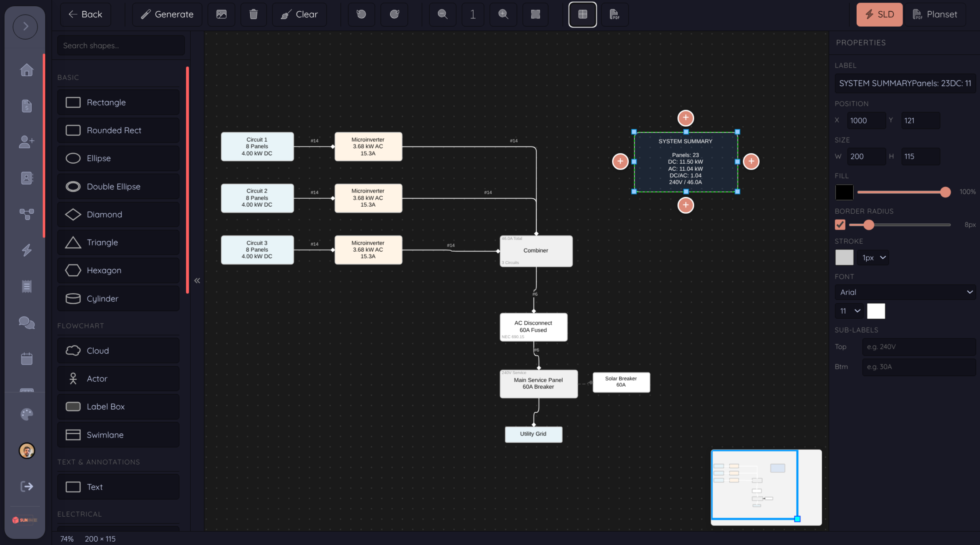This screenshot has height=545, width=980.
Task: Export the diagram as PDF
Action: click(x=614, y=15)
